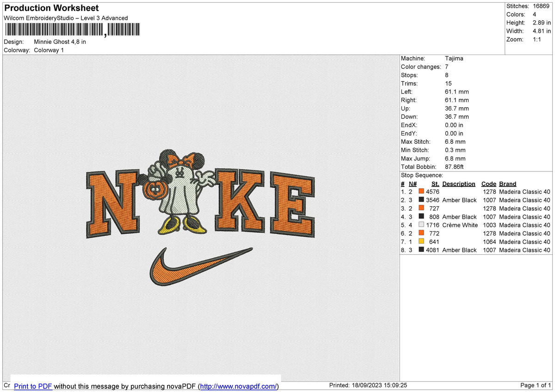Viewport: 555px width, 392px height.
Task: Select the Amber Black swatch in stop 2
Action: 421,200
